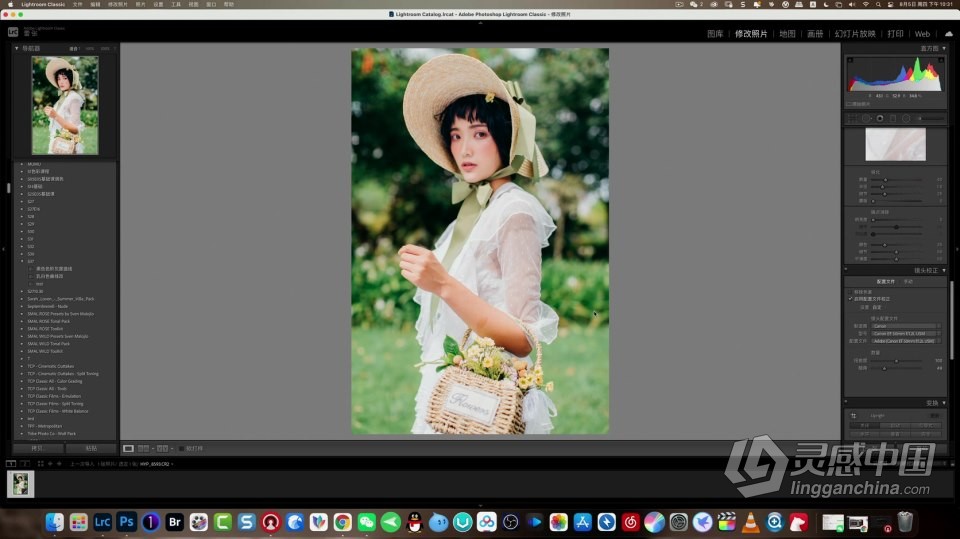Image resolution: width=960 pixels, height=539 pixels.
Task: Toggle 移除色差 checkbox
Action: point(850,292)
